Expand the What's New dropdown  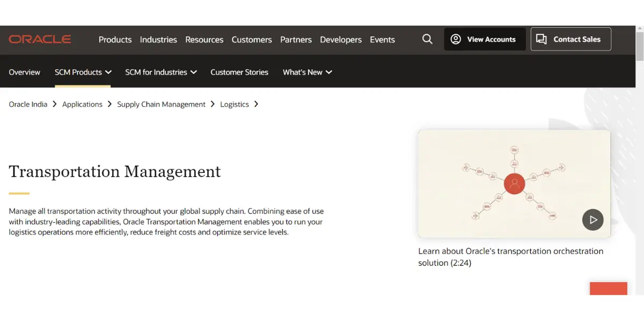click(x=308, y=72)
